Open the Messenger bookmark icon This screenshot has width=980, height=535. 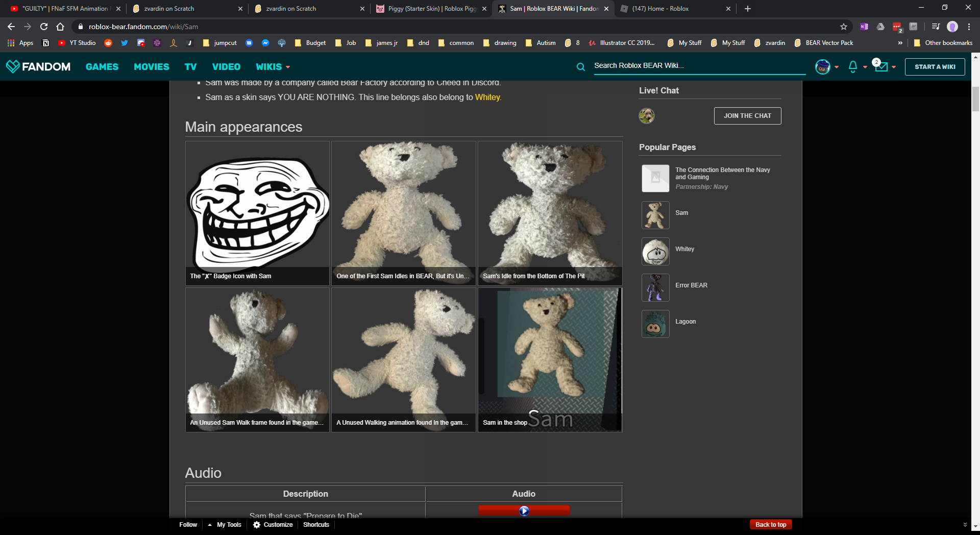click(265, 43)
